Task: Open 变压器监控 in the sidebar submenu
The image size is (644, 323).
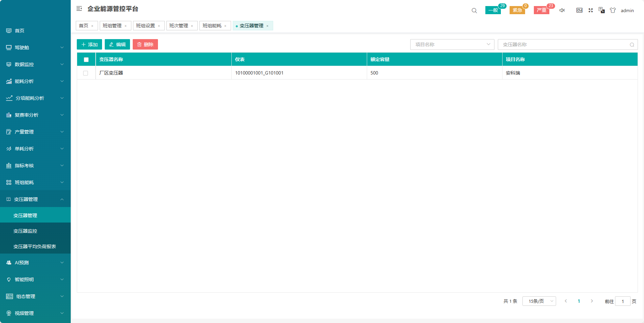Action: click(x=25, y=231)
